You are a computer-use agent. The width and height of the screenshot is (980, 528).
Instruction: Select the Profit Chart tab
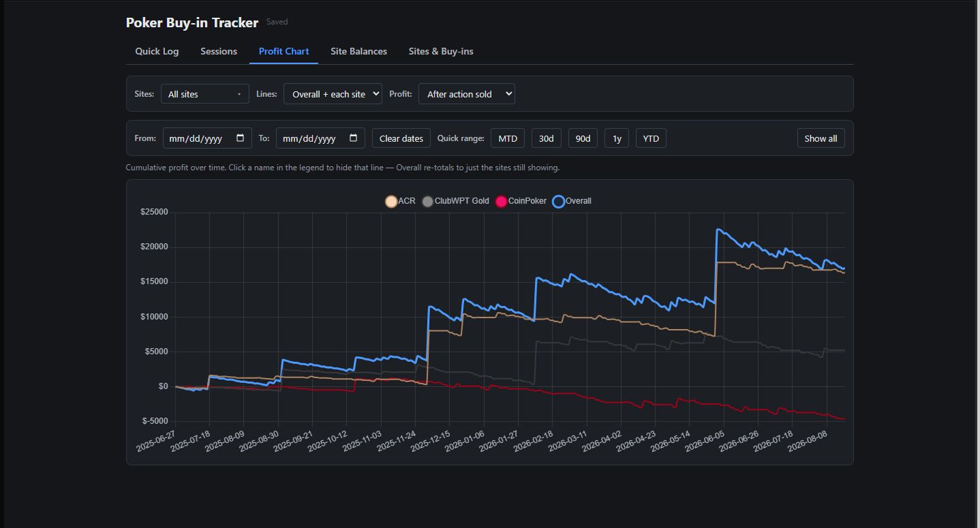click(x=284, y=51)
